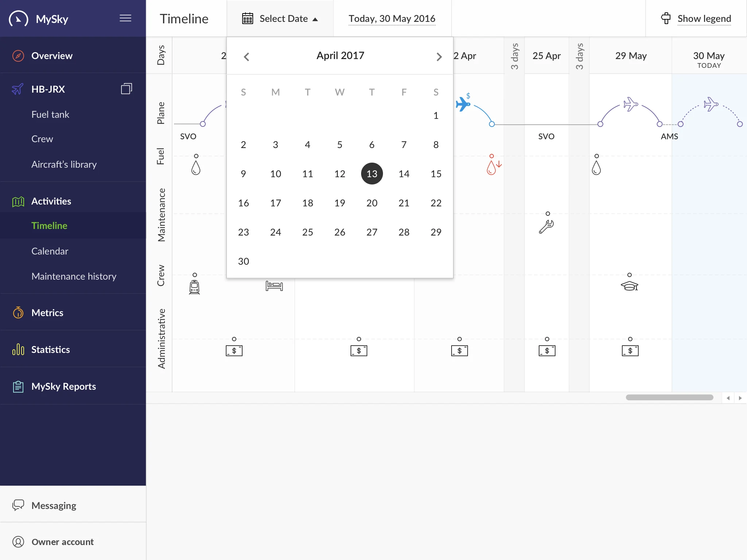Open Messaging
Image resolution: width=747 pixels, height=560 pixels.
pos(73,505)
